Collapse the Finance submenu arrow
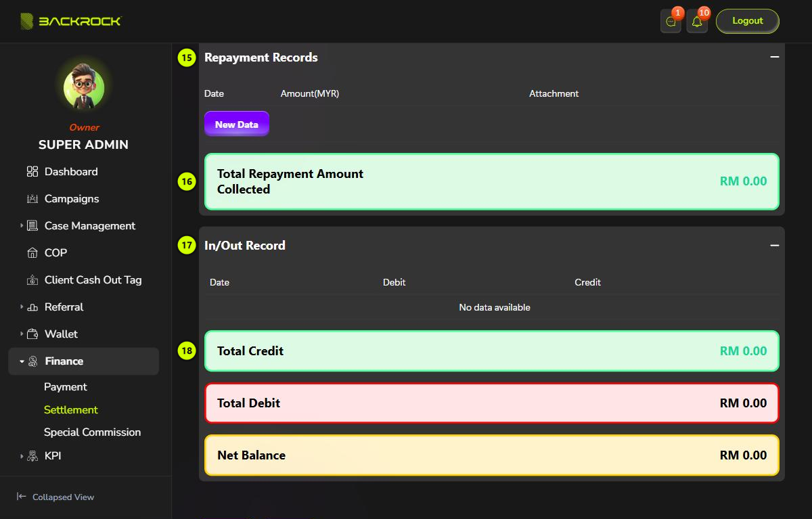Screen dimensions: 812x519 coord(22,361)
